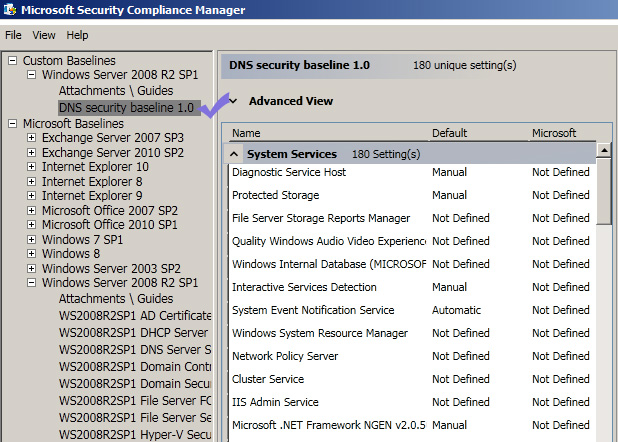
Task: Expand the Microsoft Office 2010 SP1 node
Action: 32,225
